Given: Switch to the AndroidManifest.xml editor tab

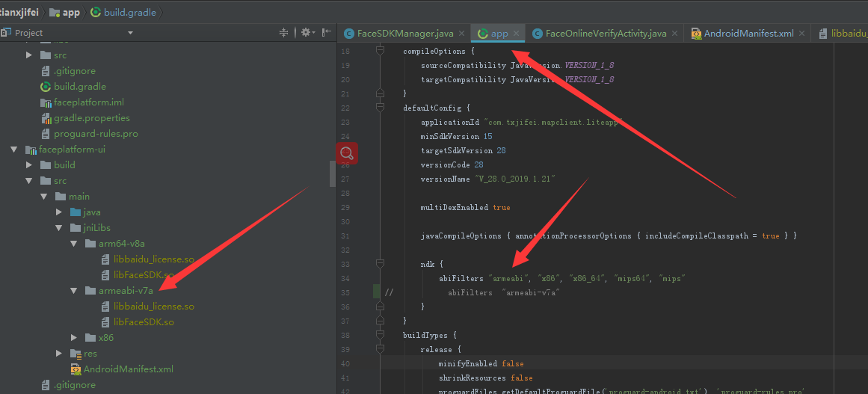Looking at the screenshot, I should [x=748, y=34].
